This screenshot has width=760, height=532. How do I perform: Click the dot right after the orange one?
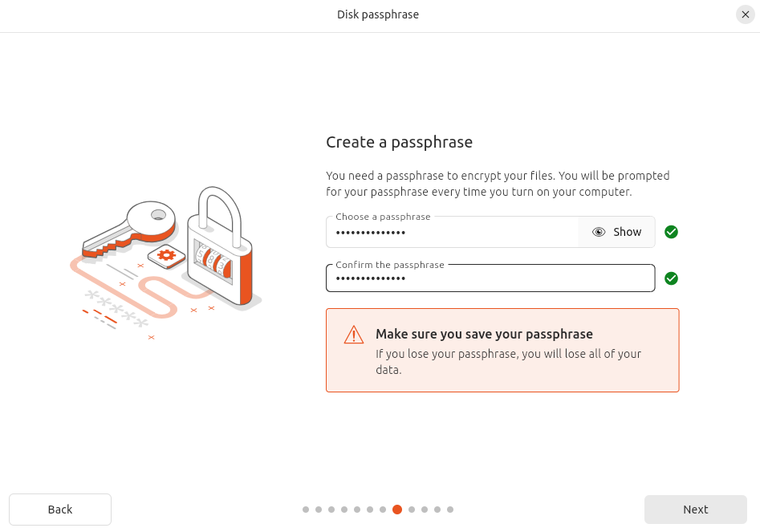[x=411, y=510]
